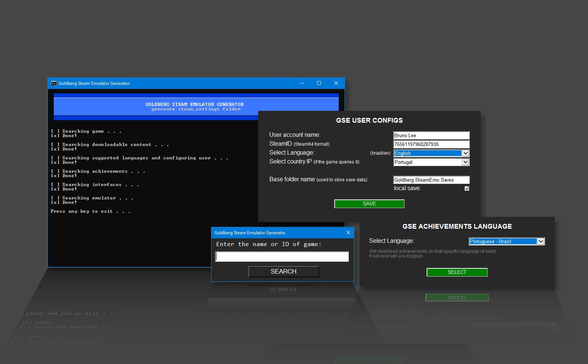Click the 'local save:' label
This screenshot has height=364, width=588.
pos(407,188)
